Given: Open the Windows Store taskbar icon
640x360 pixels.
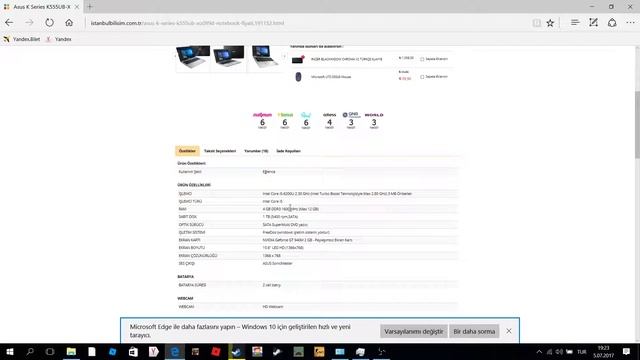Looking at the screenshot, I should pos(133,352).
